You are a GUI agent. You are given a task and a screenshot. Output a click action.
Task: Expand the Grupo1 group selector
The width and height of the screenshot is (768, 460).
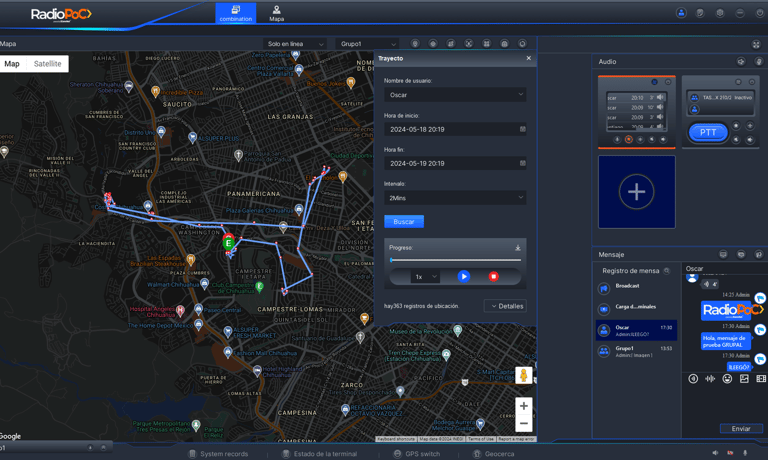[x=368, y=44]
